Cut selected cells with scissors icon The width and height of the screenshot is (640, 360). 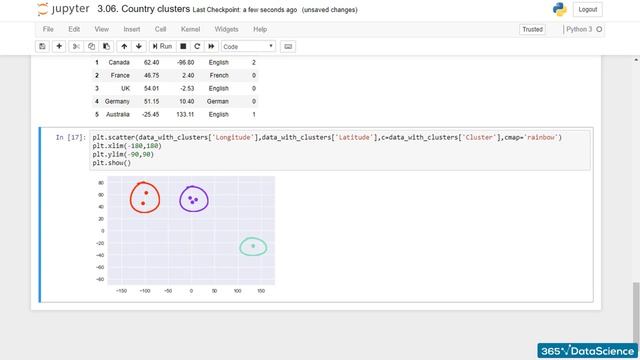76,47
